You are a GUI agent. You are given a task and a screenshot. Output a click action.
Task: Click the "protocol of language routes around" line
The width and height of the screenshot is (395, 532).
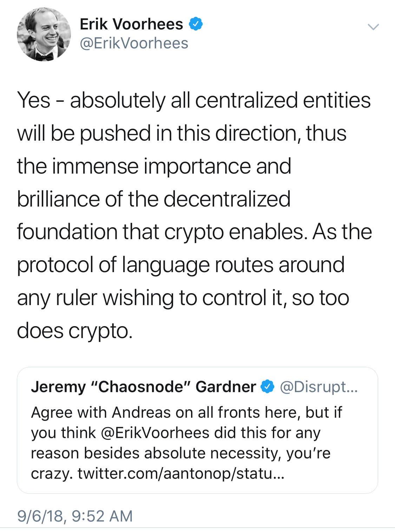point(180,265)
